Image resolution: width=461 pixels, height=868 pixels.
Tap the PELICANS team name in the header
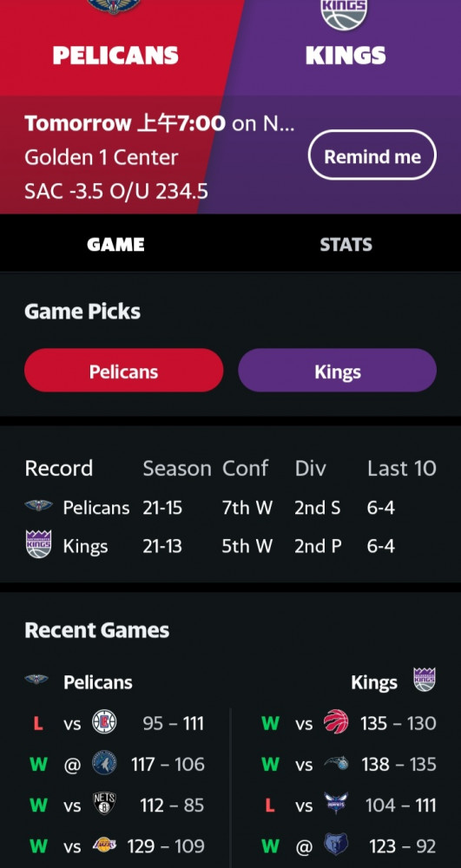115,56
